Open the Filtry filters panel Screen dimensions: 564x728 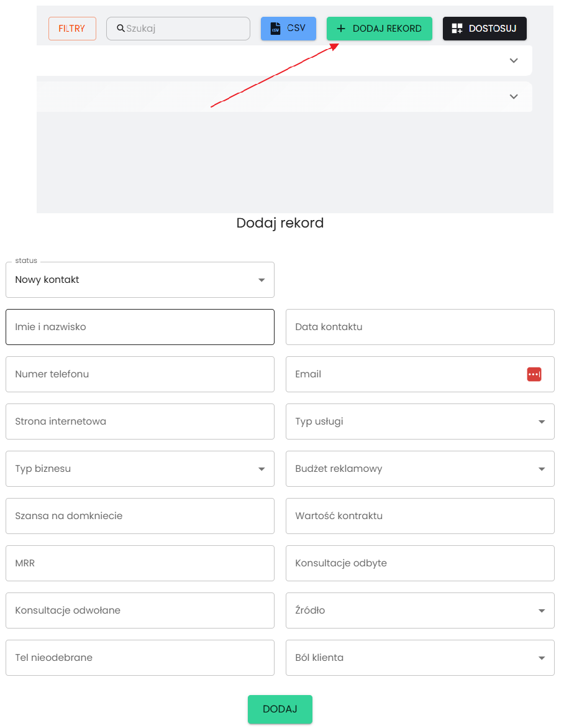(72, 29)
